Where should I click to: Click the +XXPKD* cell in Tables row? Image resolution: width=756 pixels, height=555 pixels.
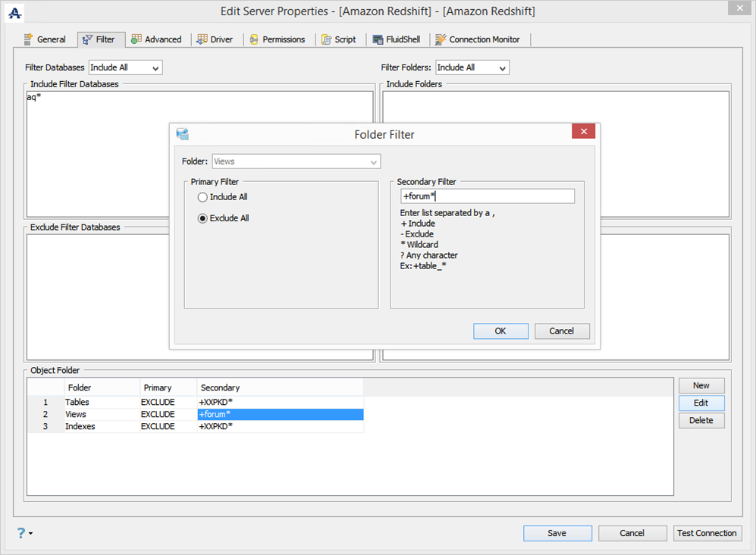click(x=280, y=402)
